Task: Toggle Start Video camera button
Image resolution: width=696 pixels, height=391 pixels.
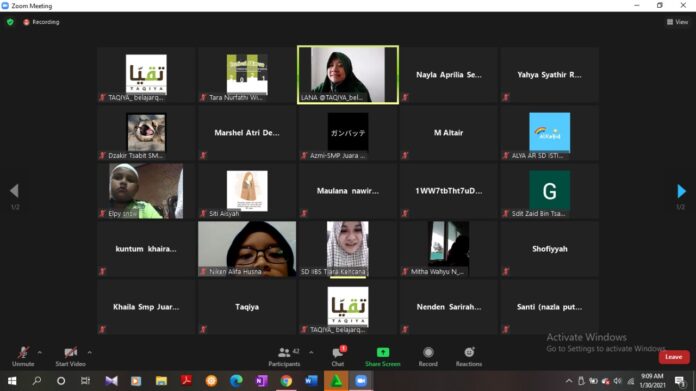Action: tap(70, 356)
